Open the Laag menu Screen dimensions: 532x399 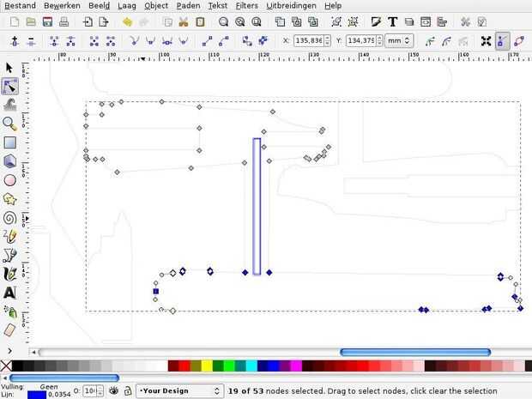(x=127, y=6)
